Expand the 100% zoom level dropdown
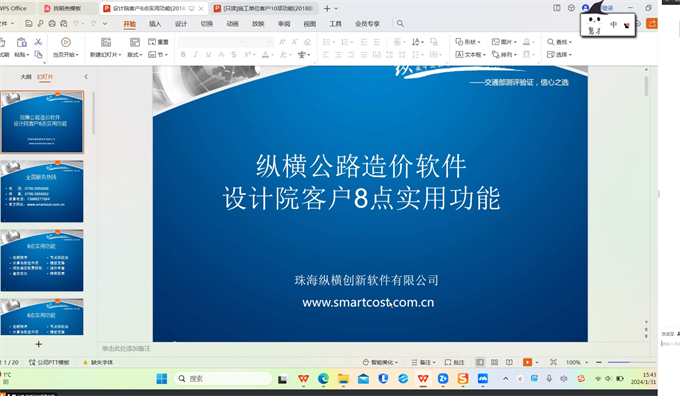 (x=577, y=362)
